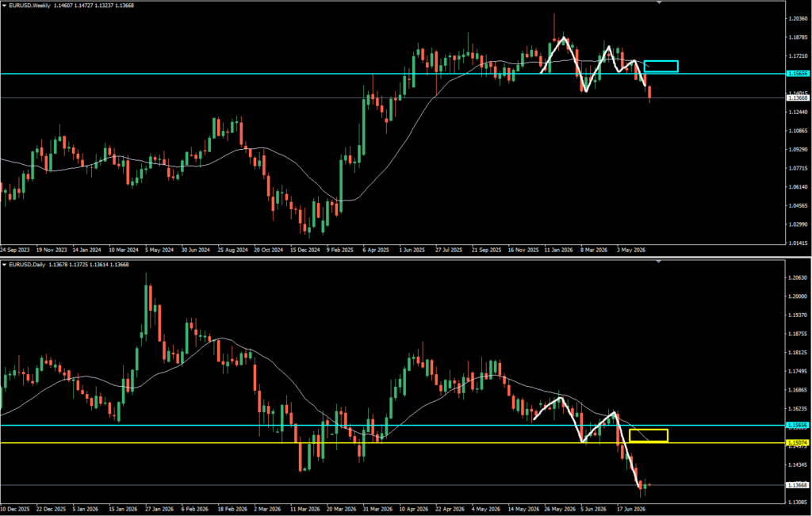
Task: Click 1.07715 on the Weekly price scale
Action: [x=798, y=168]
